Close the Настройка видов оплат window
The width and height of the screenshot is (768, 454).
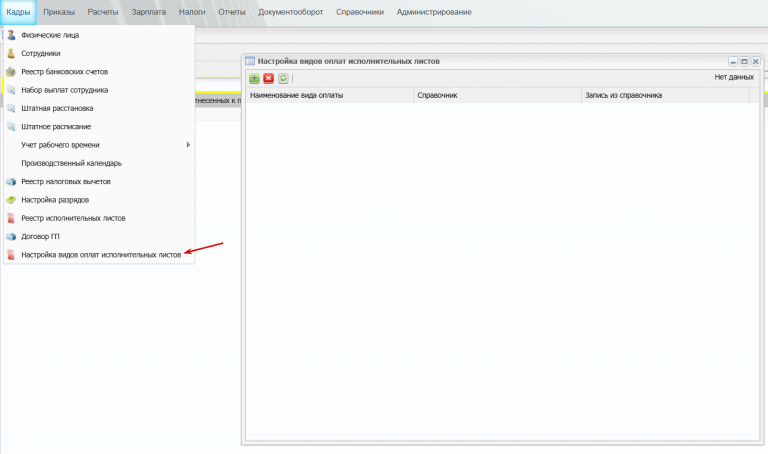pyautogui.click(x=755, y=62)
